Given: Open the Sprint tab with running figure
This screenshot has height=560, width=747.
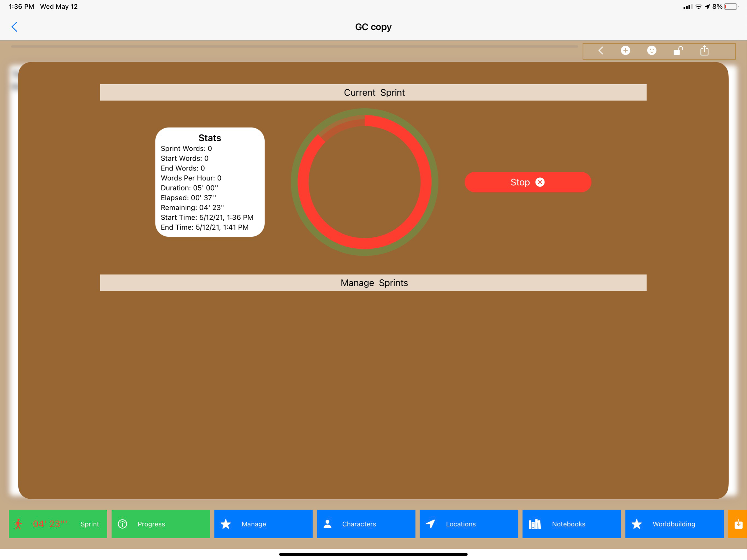Looking at the screenshot, I should [x=58, y=524].
